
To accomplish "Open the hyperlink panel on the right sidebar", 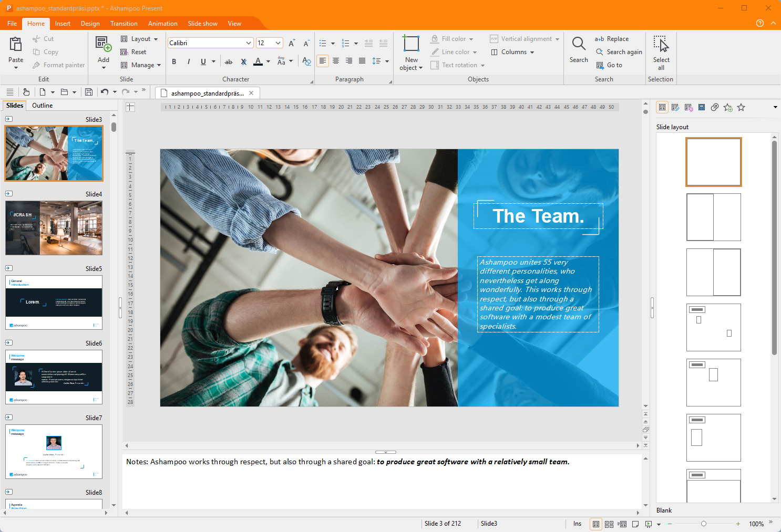I will click(x=714, y=107).
